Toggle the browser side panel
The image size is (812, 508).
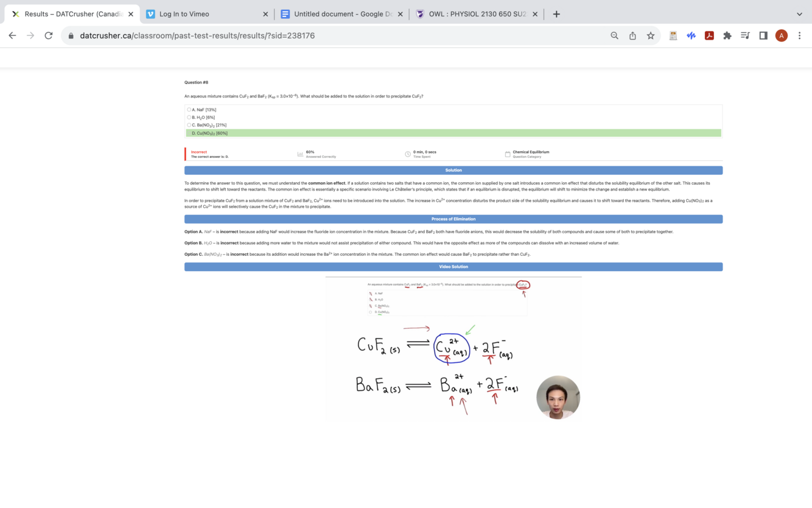tap(763, 35)
